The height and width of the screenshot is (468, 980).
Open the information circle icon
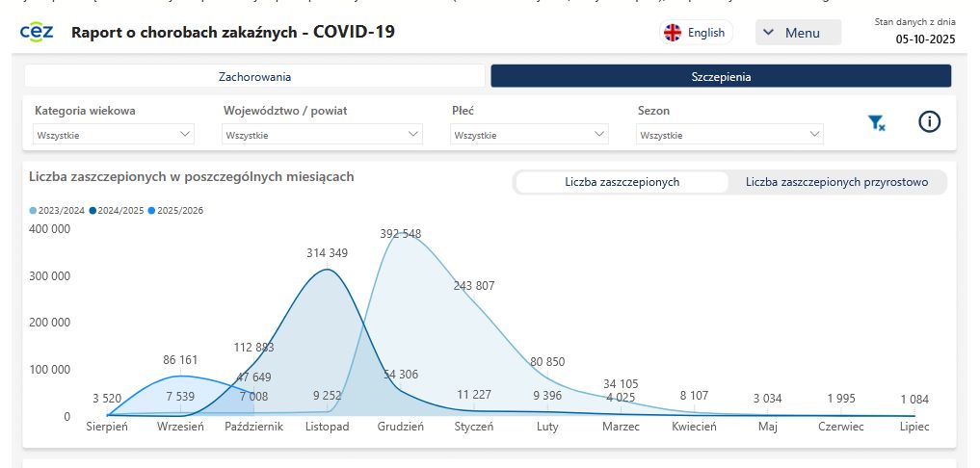pos(929,122)
